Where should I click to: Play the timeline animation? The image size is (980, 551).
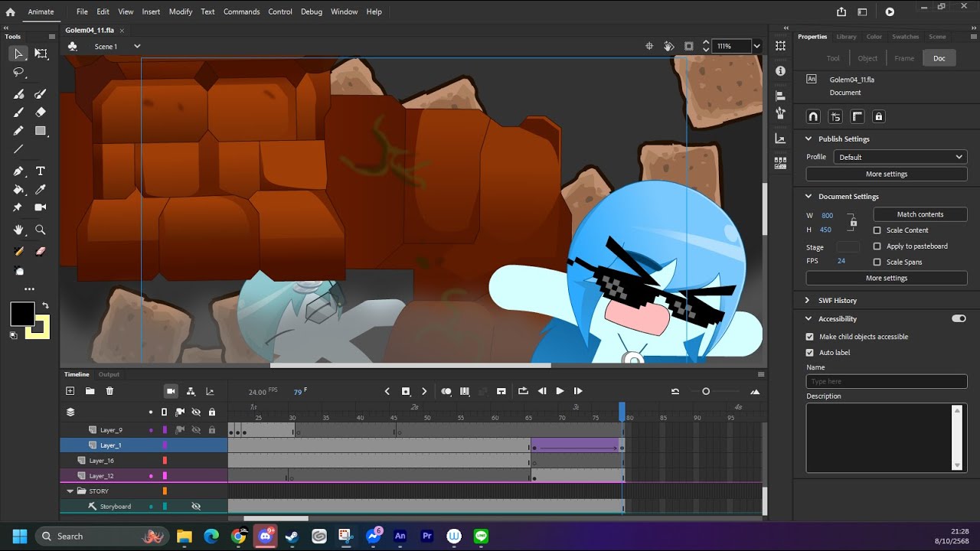point(560,391)
